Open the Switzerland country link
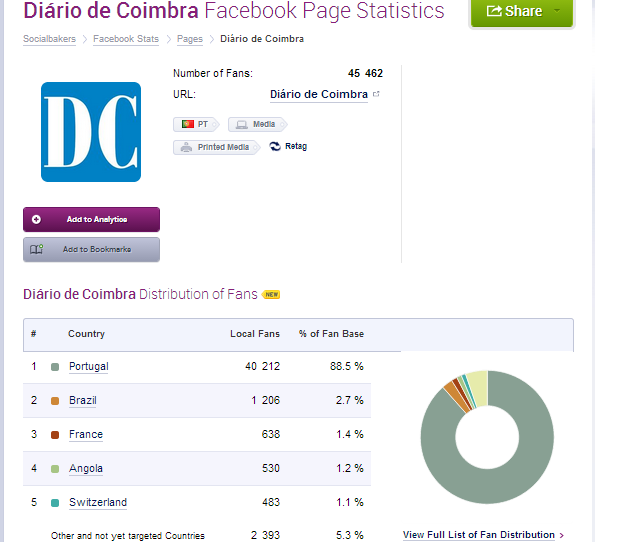This screenshot has height=542, width=640. [x=98, y=502]
